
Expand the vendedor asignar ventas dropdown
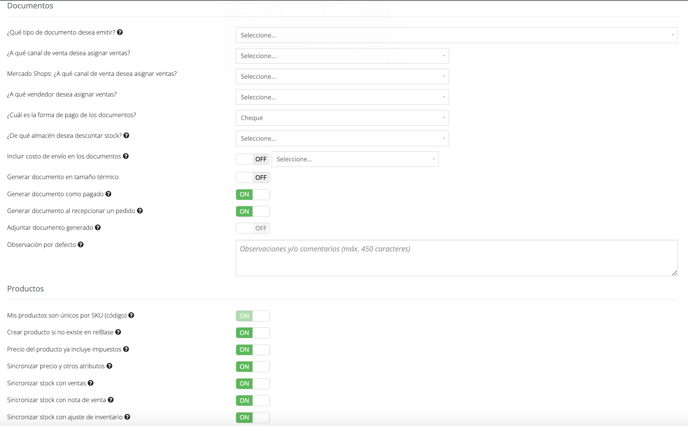[342, 97]
